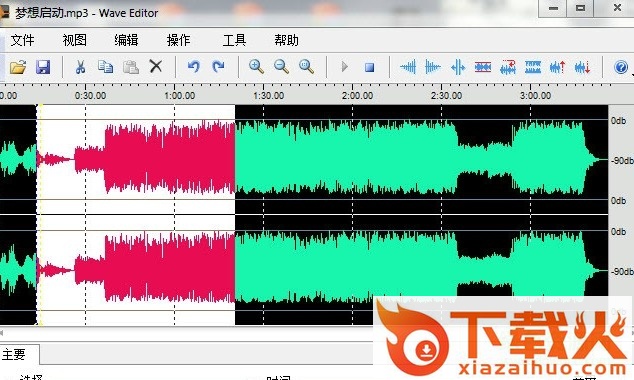Click the 1:30.00 mark on the ruler
This screenshot has width=634, height=380.
coord(268,96)
